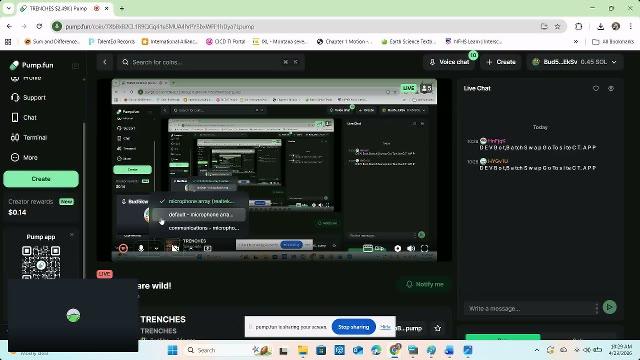Viewport: 640px width, 360px height.
Task: Open the All Bookmarks folder
Action: click(x=613, y=42)
